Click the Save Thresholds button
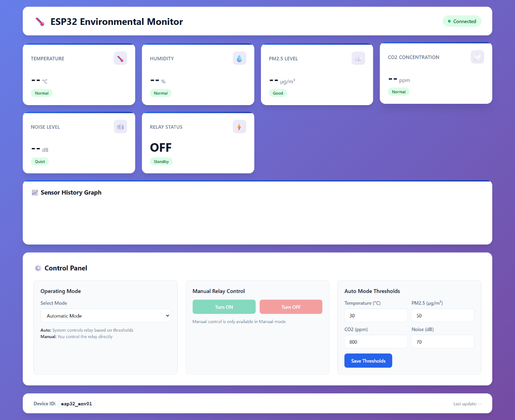This screenshot has height=420, width=515. click(368, 361)
